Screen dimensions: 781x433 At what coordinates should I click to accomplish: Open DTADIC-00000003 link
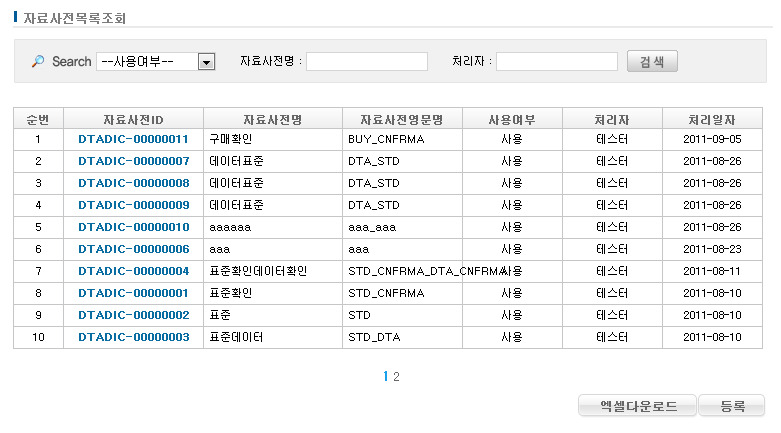[133, 338]
